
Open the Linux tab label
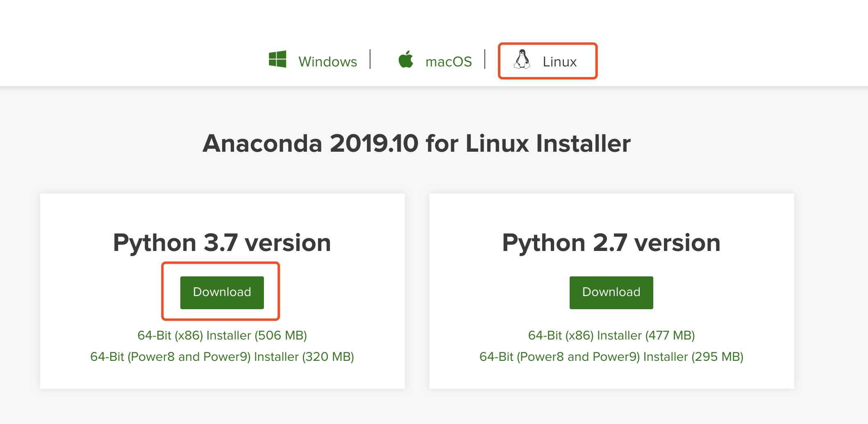pyautogui.click(x=559, y=62)
